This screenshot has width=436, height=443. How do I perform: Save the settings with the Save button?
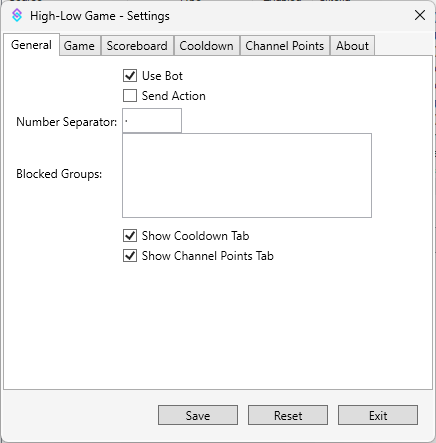[x=198, y=415]
